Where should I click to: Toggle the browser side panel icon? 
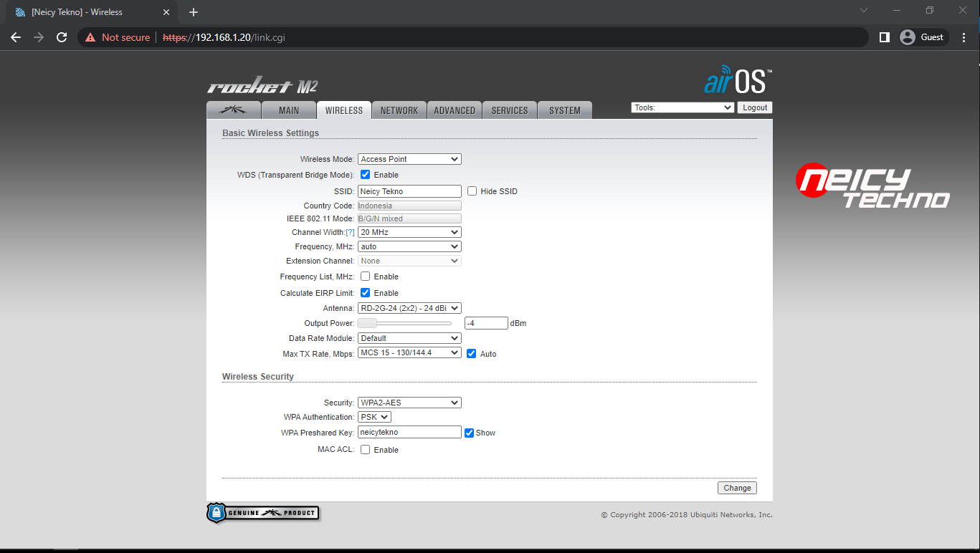point(885,37)
